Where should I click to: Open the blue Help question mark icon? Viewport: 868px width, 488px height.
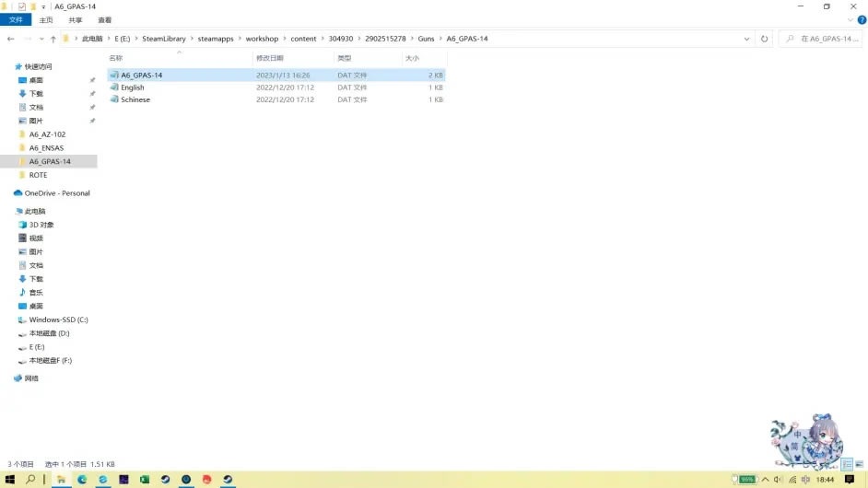pos(862,19)
